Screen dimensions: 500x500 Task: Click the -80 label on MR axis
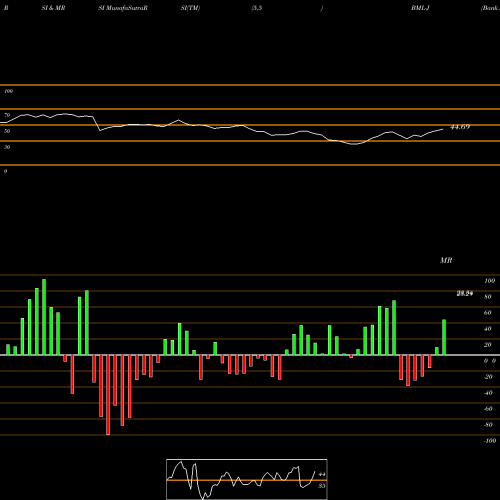(488, 425)
